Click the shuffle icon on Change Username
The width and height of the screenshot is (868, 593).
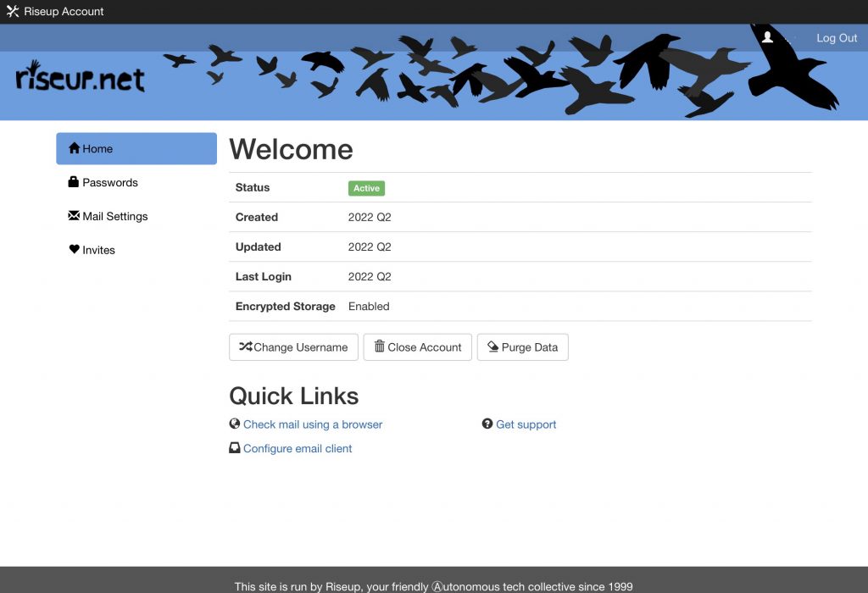coord(245,346)
